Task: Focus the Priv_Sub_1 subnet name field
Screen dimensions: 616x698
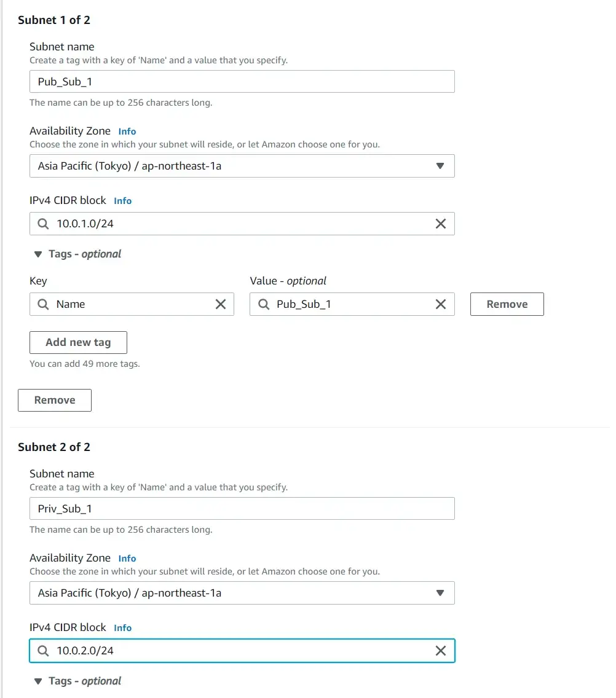Action: pos(242,508)
